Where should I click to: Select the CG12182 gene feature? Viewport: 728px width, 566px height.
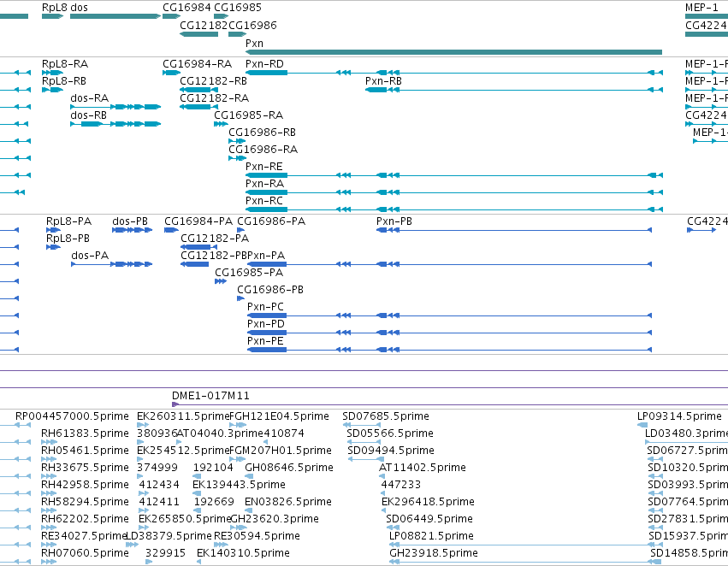click(198, 34)
